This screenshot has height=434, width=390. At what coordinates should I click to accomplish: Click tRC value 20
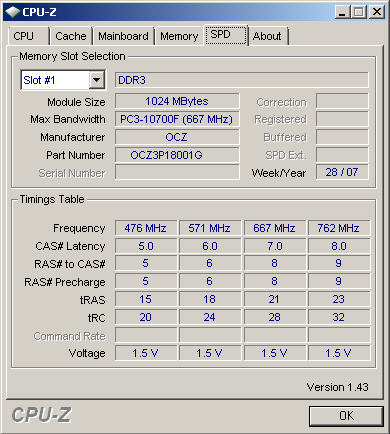(146, 317)
